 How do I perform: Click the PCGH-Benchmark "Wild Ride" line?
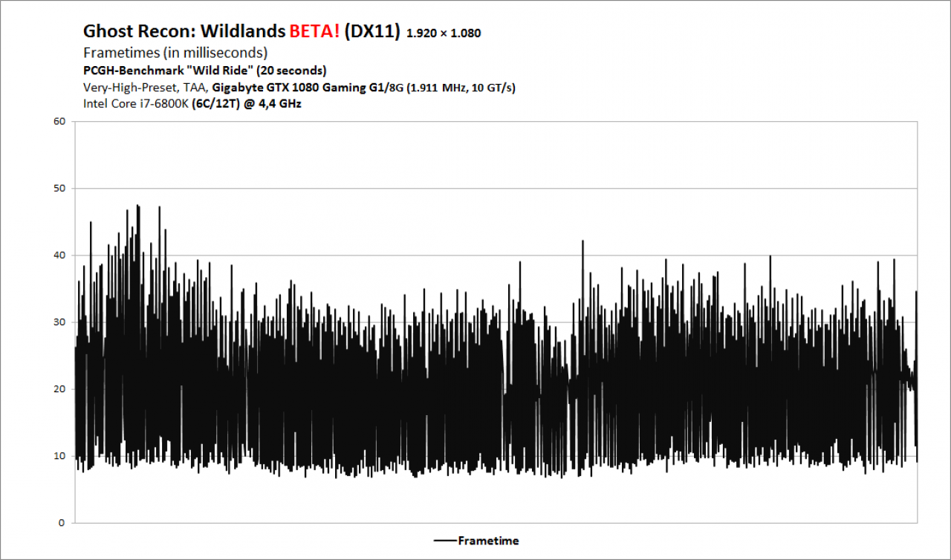pos(205,71)
